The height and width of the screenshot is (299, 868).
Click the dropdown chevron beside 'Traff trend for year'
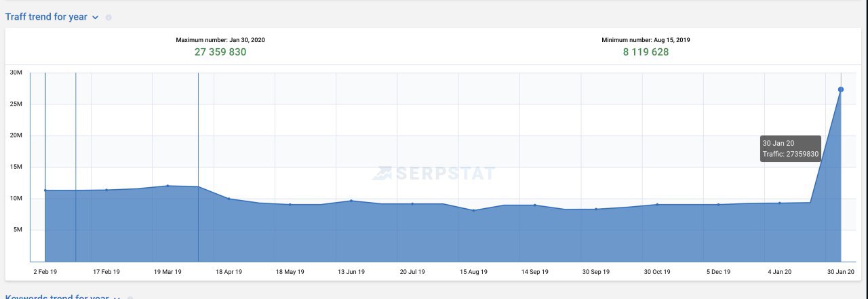tap(95, 17)
